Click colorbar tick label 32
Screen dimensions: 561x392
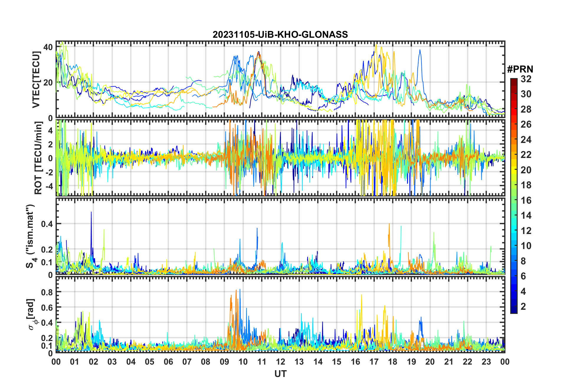tap(526, 79)
